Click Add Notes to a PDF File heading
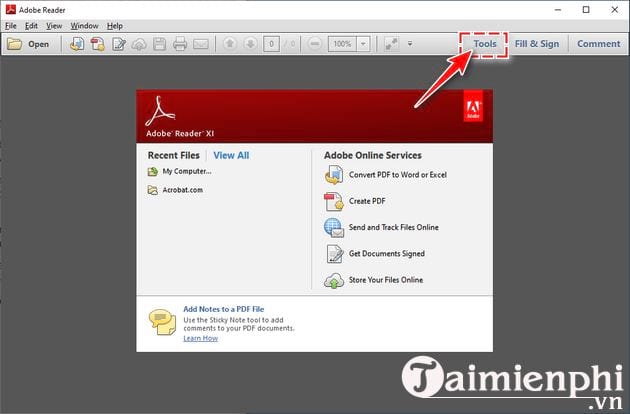630x414 pixels. (223, 309)
